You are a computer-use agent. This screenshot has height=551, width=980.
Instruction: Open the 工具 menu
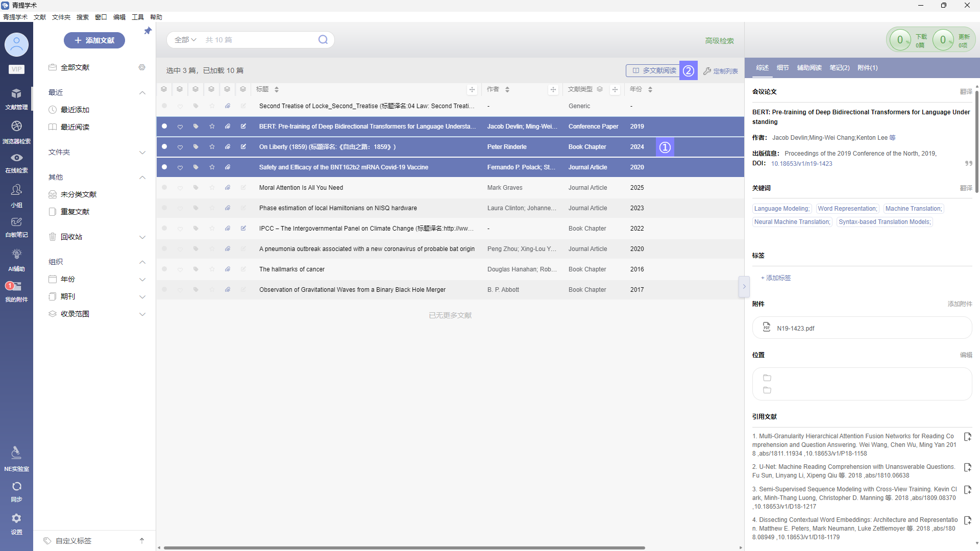(x=138, y=17)
